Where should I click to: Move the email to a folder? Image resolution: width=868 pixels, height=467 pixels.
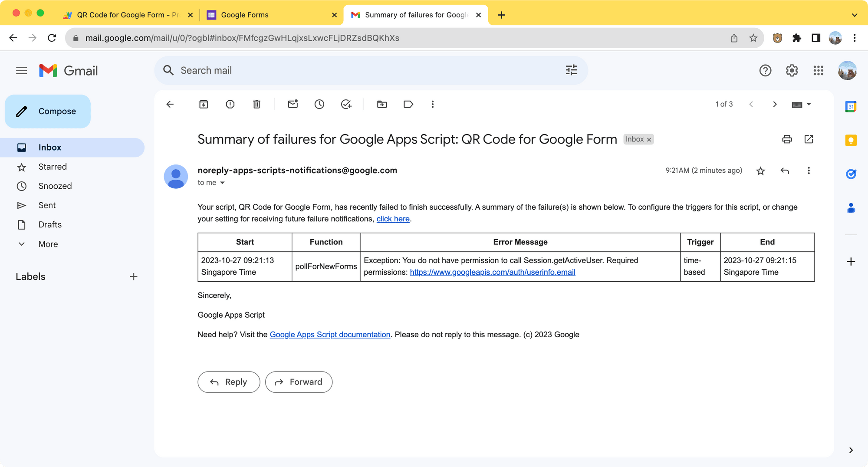[381, 104]
